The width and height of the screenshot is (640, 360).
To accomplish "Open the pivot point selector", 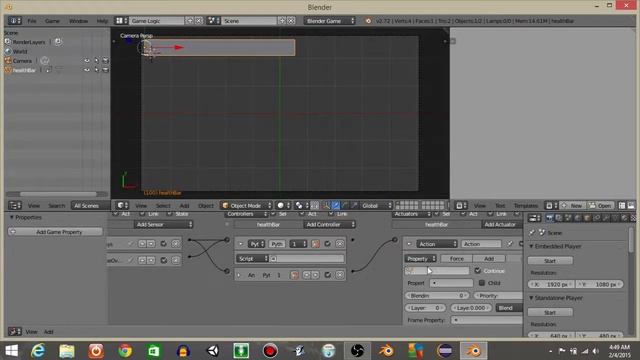I will point(301,205).
